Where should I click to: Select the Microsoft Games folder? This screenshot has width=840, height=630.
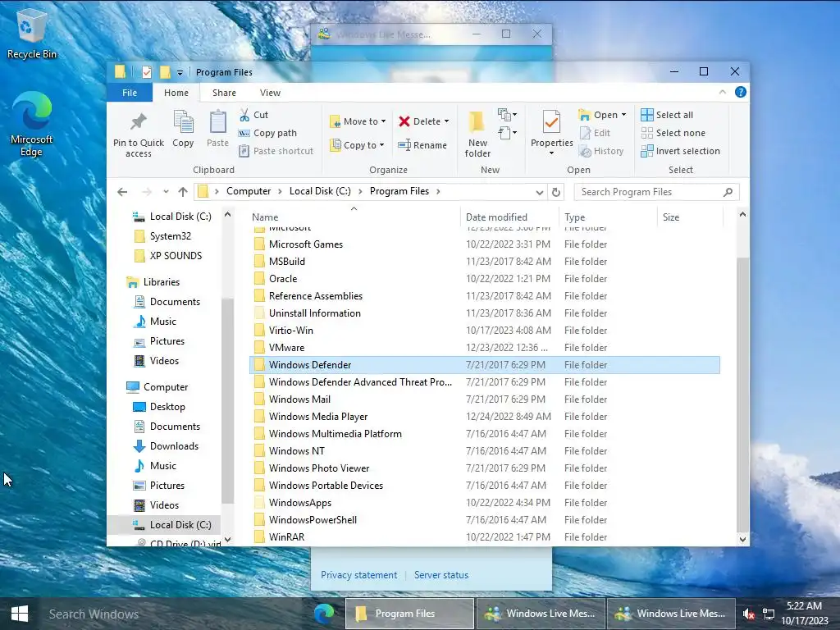tap(485, 244)
